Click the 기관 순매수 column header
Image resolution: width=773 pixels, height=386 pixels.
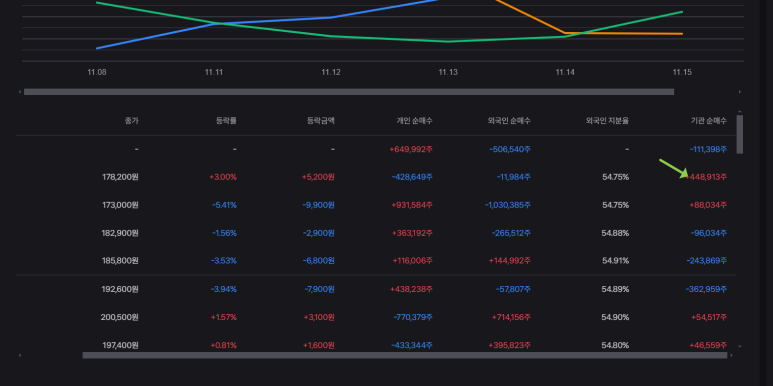click(x=709, y=120)
